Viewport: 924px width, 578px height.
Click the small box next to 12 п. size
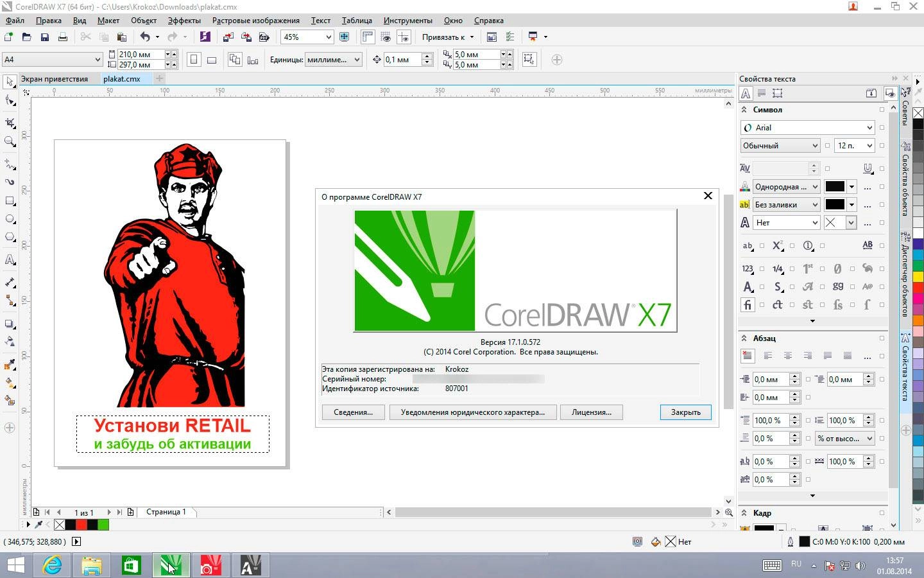coord(882,146)
